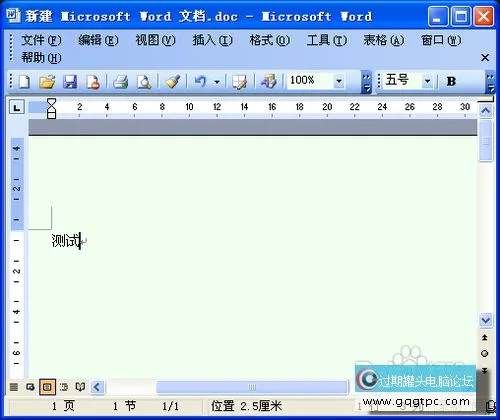Click vertical scrollbar down arrow
Image resolution: width=500 pixels, height=420 pixels.
(486, 320)
